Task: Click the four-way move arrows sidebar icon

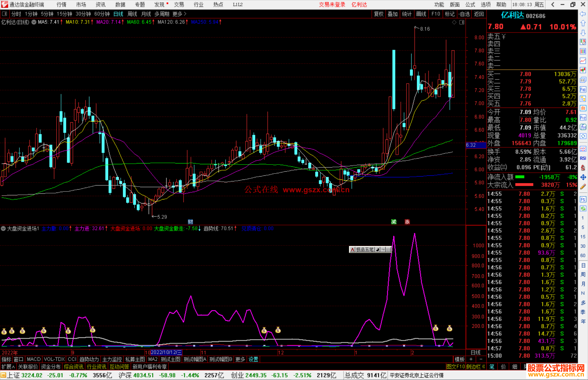Action: tap(583, 177)
